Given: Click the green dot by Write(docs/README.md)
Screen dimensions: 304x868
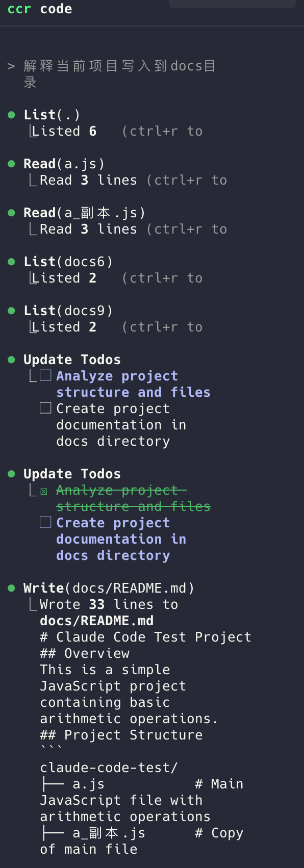Looking at the screenshot, I should (x=11, y=589).
